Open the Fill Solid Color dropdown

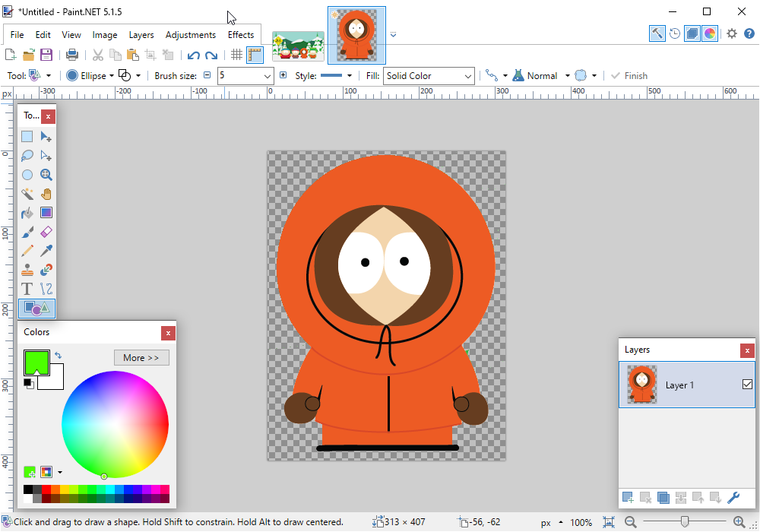coord(429,76)
